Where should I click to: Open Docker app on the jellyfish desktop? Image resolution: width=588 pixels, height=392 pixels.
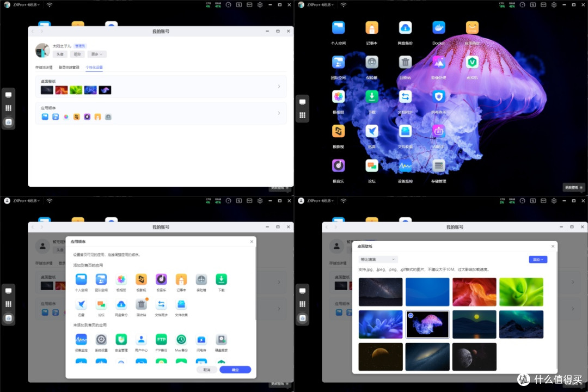(x=438, y=28)
